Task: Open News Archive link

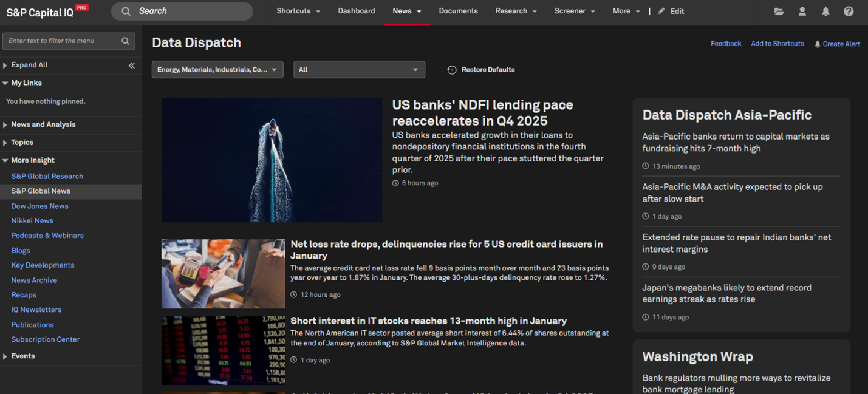Action: coord(34,280)
